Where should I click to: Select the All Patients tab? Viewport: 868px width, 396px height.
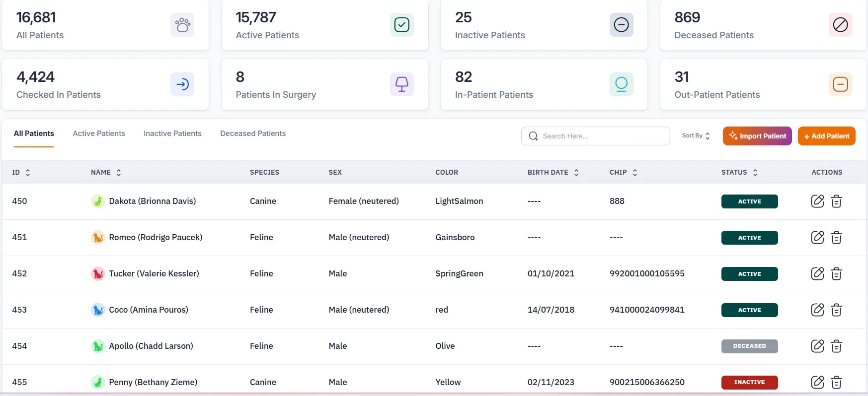pyautogui.click(x=34, y=133)
